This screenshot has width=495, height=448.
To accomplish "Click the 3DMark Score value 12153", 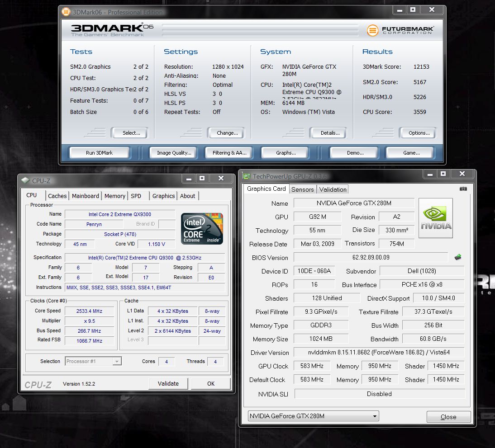I will click(421, 66).
